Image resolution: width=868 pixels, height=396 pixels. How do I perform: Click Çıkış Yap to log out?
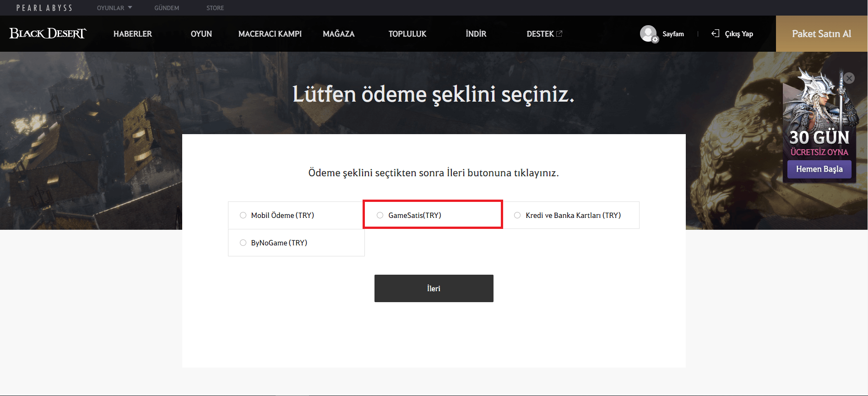click(739, 34)
